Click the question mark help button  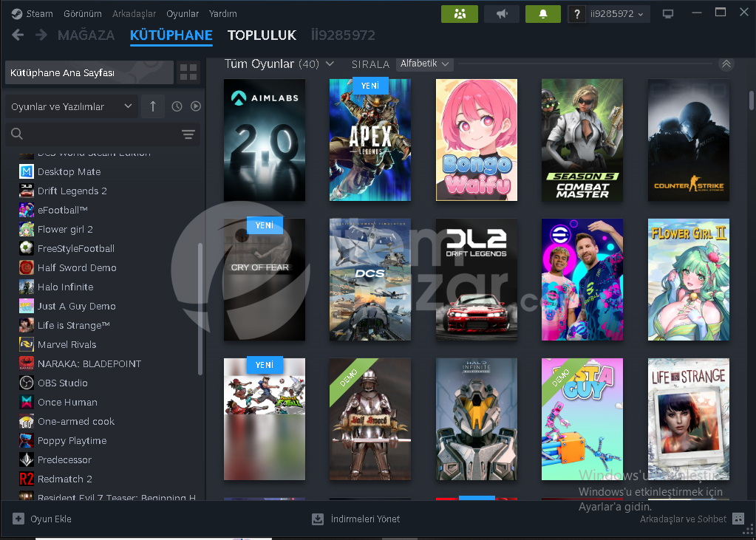coord(576,14)
